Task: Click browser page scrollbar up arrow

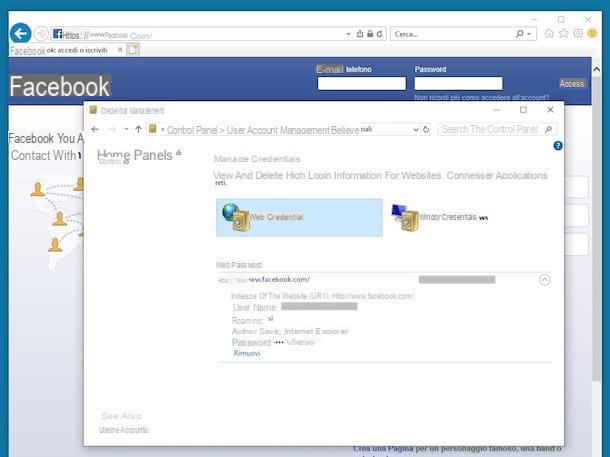Action: tap(596, 69)
